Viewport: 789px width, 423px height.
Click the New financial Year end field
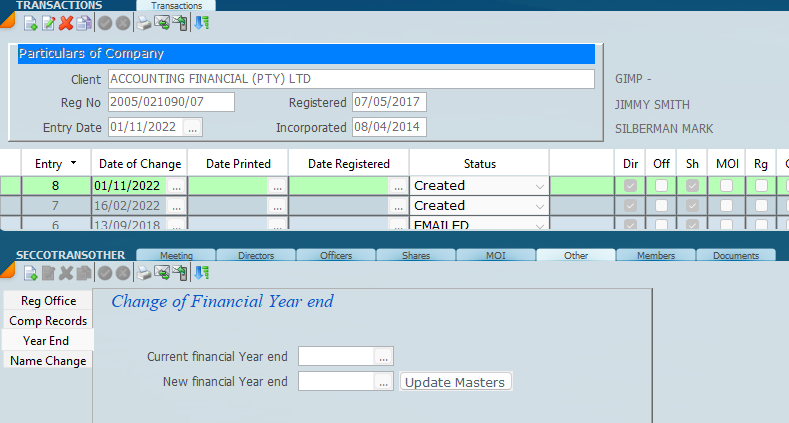pos(336,381)
